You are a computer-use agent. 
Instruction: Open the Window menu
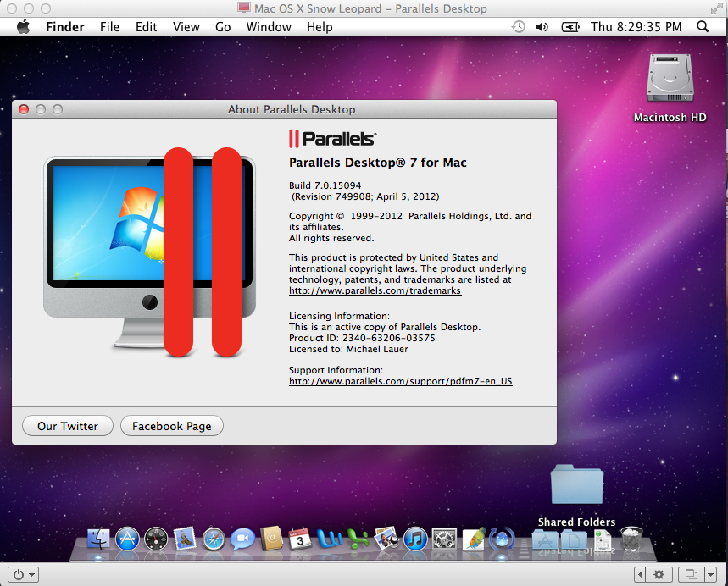(269, 27)
